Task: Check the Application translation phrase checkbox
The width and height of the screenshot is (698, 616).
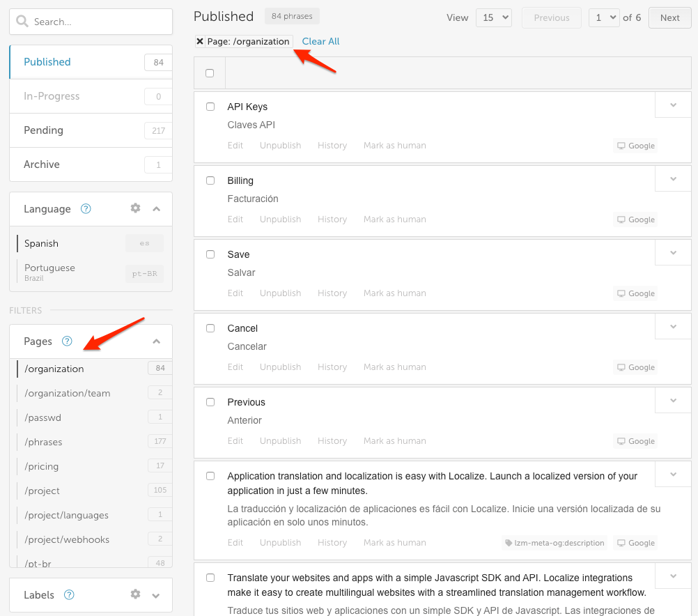Action: point(210,476)
